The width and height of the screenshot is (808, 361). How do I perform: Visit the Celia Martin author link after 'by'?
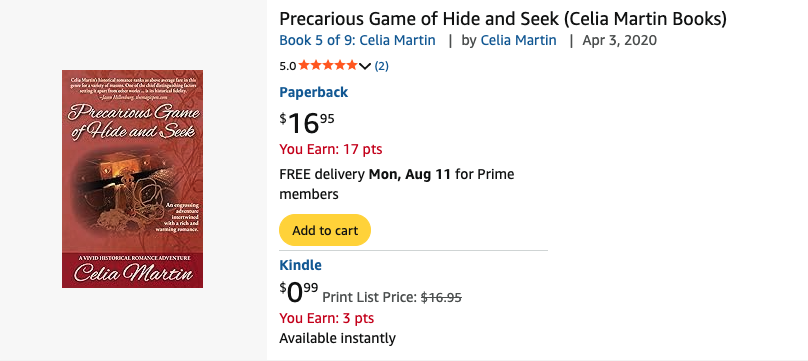click(x=518, y=40)
